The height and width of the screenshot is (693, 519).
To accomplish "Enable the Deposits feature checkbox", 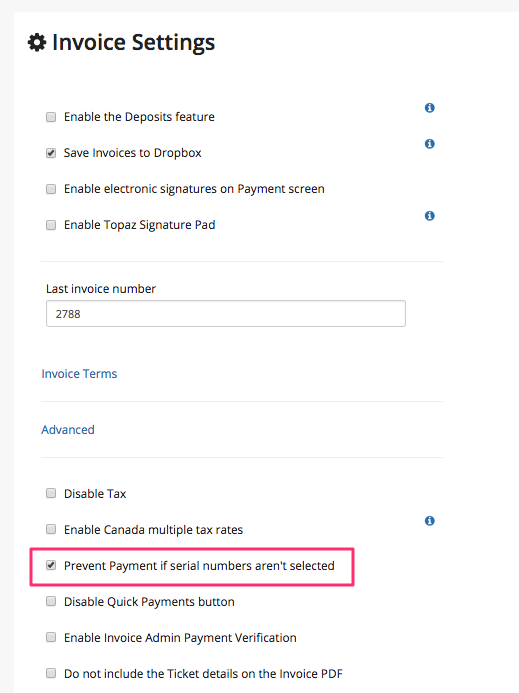I will tap(51, 117).
